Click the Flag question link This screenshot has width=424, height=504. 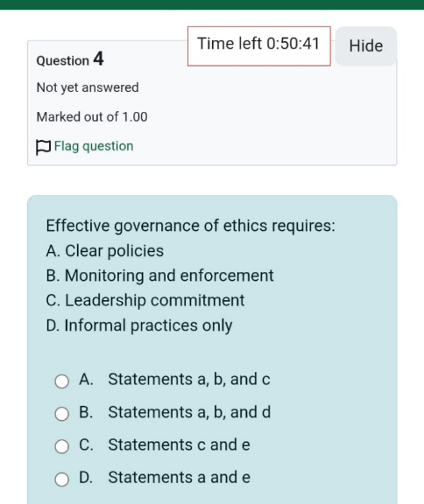pyautogui.click(x=94, y=146)
